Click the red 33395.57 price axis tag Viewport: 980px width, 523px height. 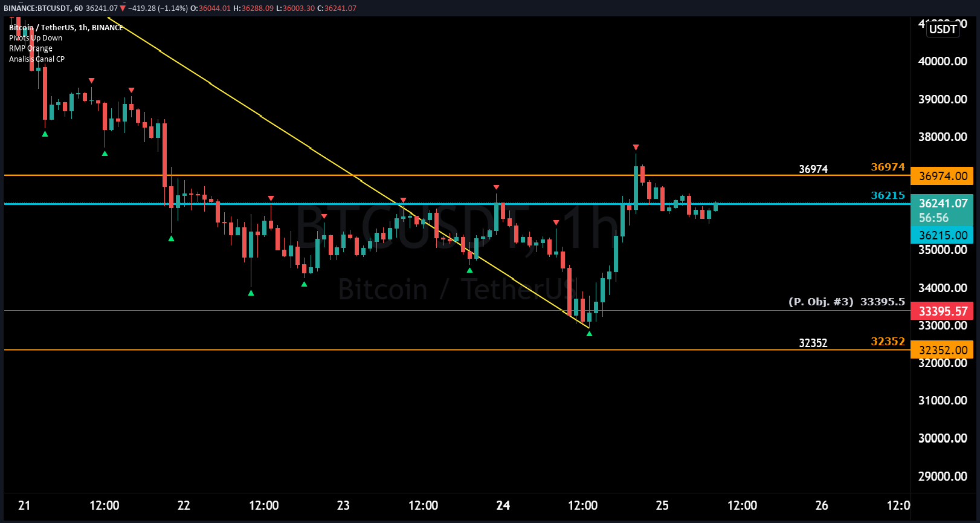coord(942,311)
